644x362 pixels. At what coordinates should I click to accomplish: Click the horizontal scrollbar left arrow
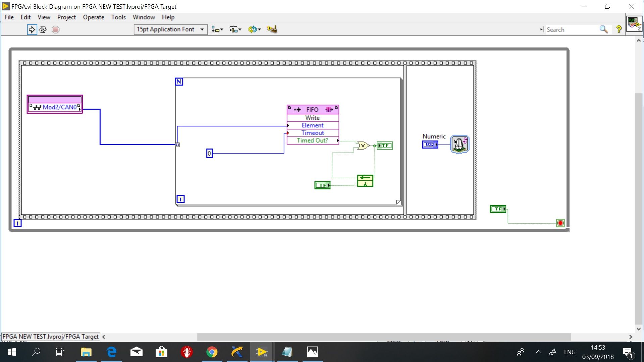click(x=104, y=337)
